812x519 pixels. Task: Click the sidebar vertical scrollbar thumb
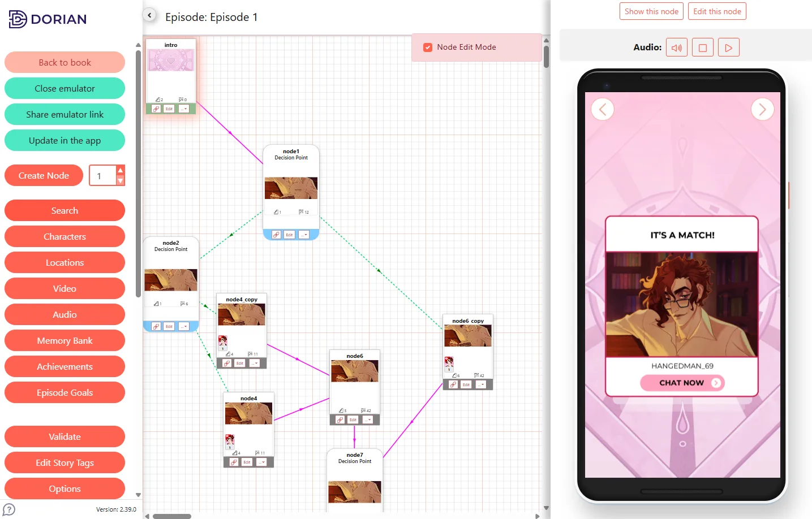coord(138,174)
